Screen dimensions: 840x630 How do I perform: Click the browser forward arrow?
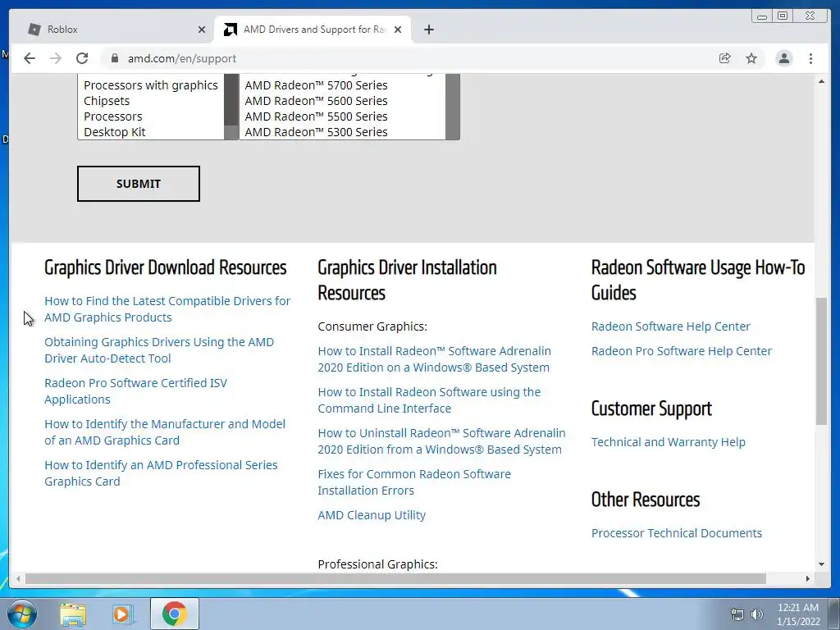pos(56,58)
